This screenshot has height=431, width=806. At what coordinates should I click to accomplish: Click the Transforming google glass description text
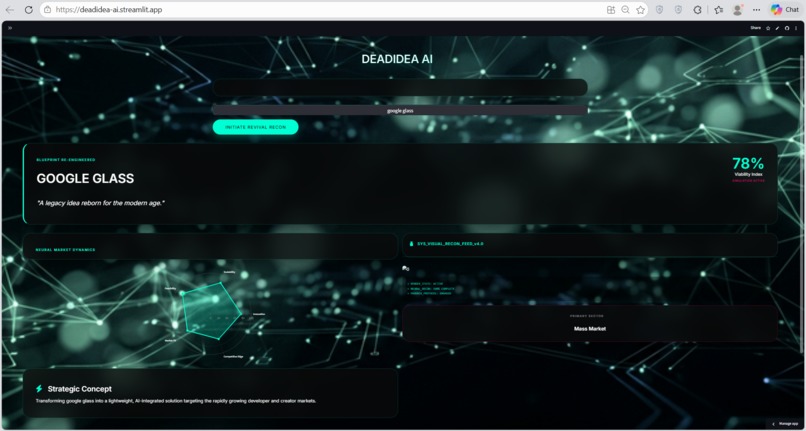pos(176,401)
